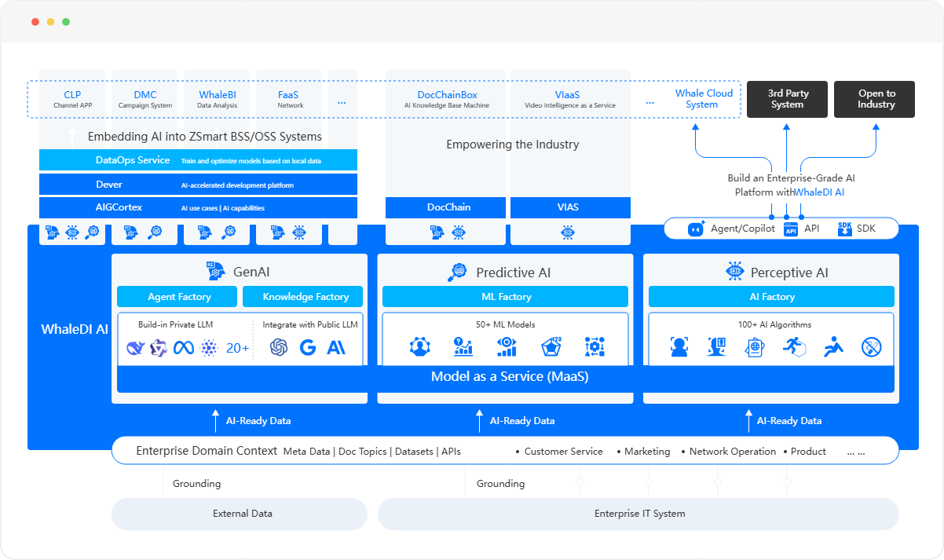This screenshot has height=560, width=944.
Task: Click the WhaleDI AI sidebar label
Action: click(75, 329)
